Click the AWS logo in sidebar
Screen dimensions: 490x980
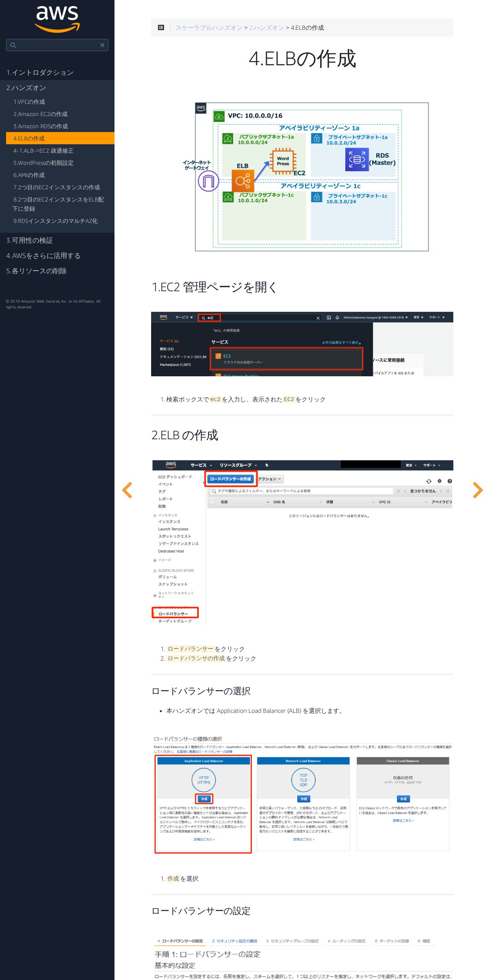57,19
